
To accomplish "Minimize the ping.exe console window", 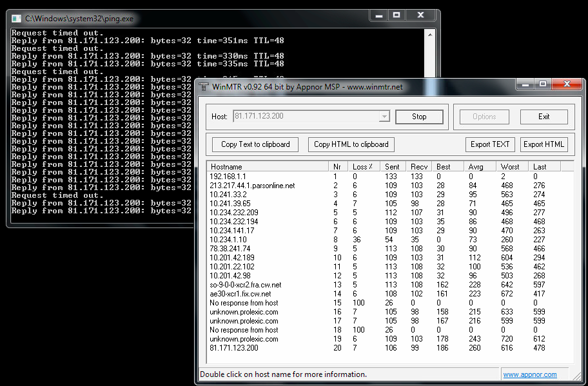I will 379,15.
